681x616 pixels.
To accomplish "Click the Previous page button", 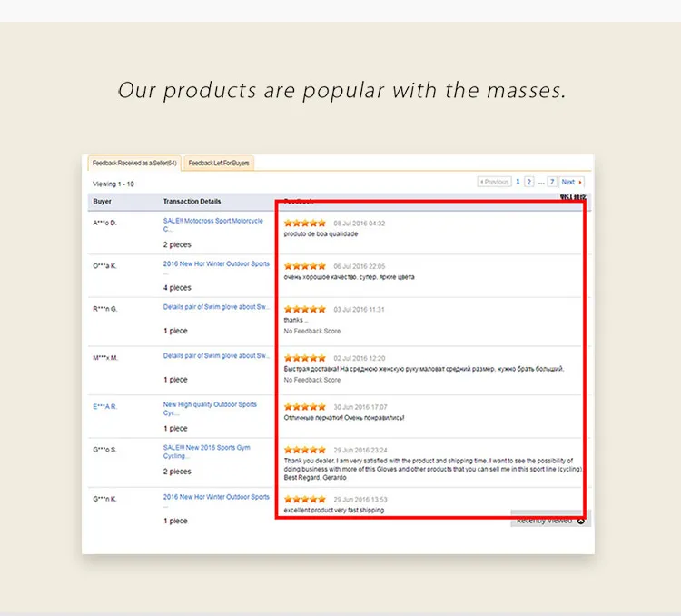I will point(494,182).
